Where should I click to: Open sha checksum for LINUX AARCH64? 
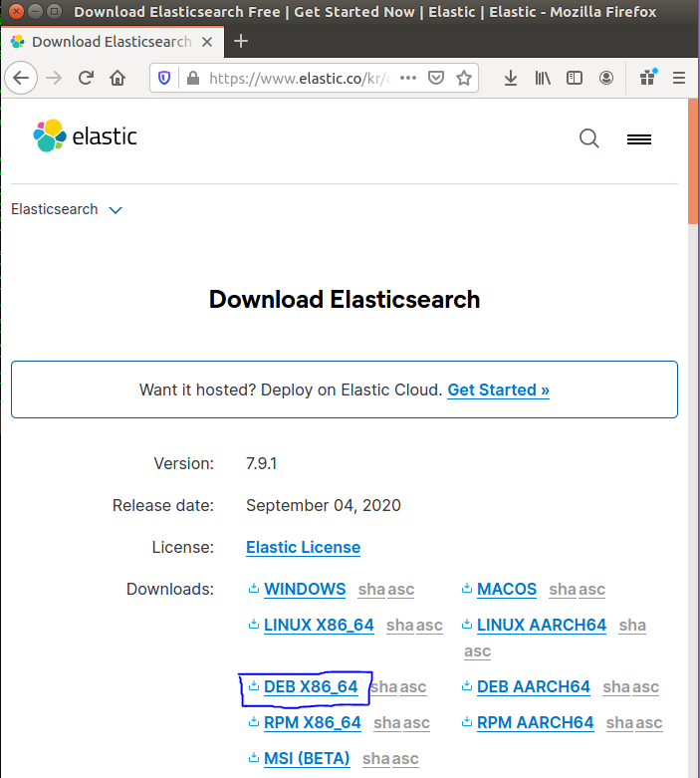coord(632,626)
